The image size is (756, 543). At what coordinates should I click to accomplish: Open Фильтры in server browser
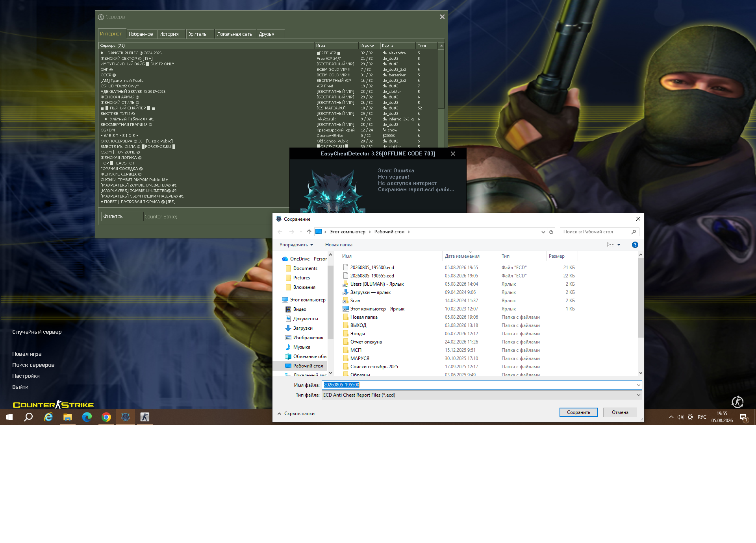[x=122, y=216]
